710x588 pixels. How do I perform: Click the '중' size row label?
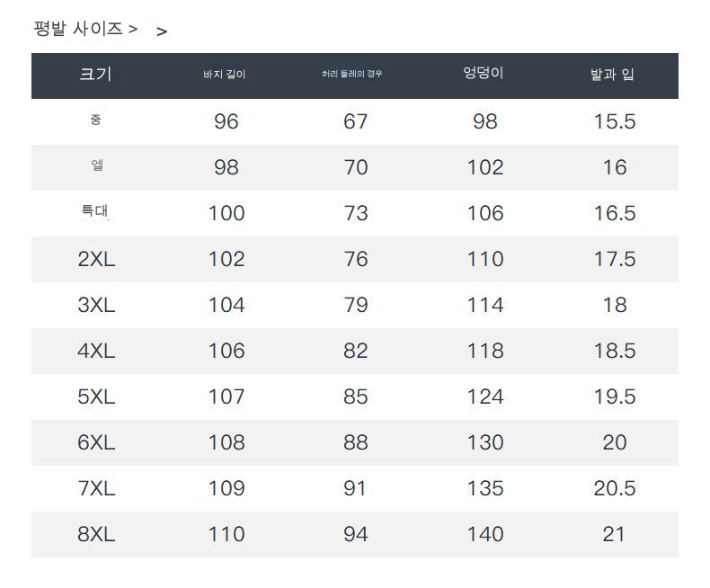[x=96, y=120]
